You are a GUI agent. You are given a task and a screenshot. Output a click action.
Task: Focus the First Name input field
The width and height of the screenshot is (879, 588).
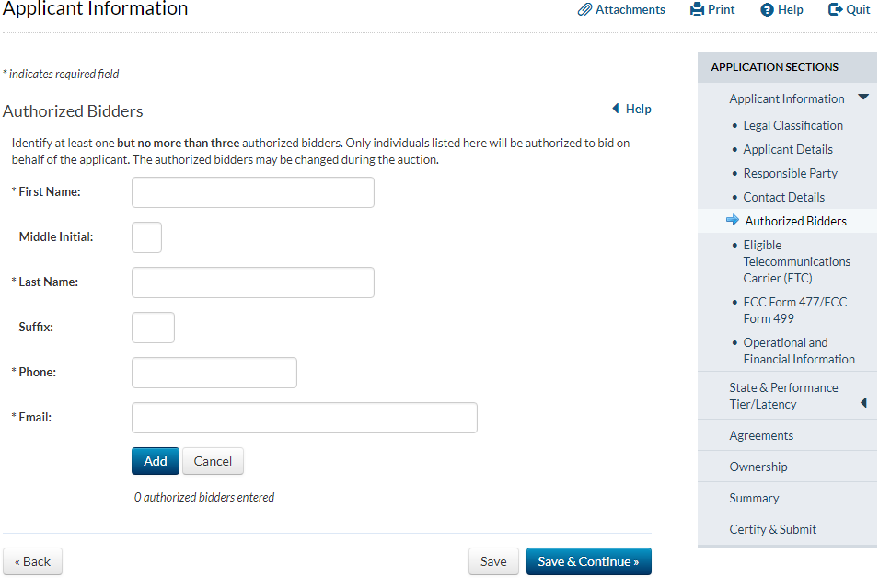point(253,192)
